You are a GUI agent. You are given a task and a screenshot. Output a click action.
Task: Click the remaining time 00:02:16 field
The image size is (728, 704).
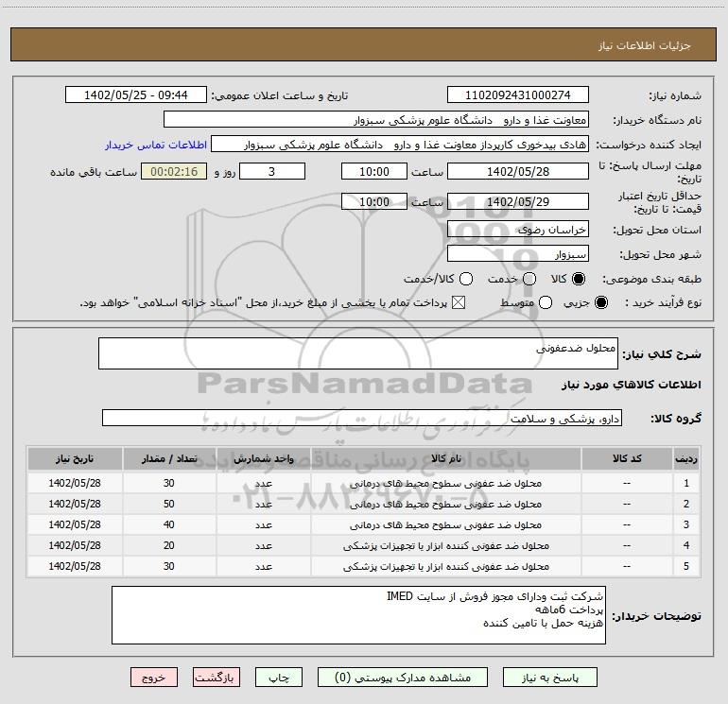click(174, 171)
